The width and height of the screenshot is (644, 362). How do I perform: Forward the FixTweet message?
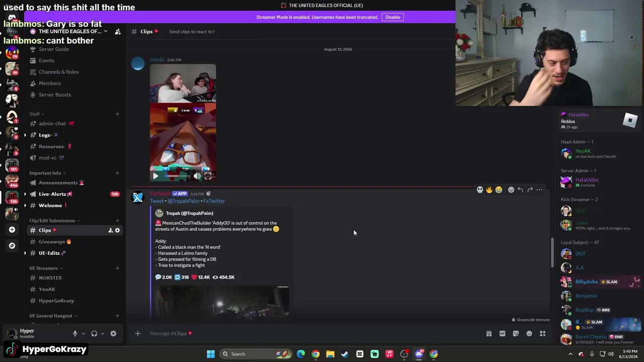[530, 190]
